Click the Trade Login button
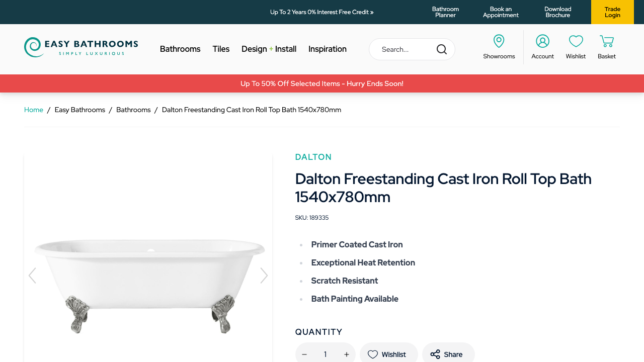644x362 pixels. (x=612, y=12)
